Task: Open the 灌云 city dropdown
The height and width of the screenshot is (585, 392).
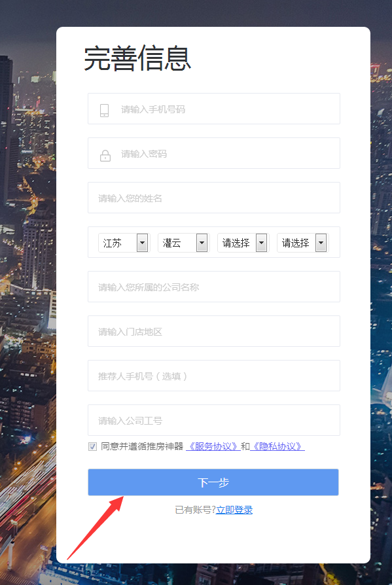Action: click(x=183, y=243)
